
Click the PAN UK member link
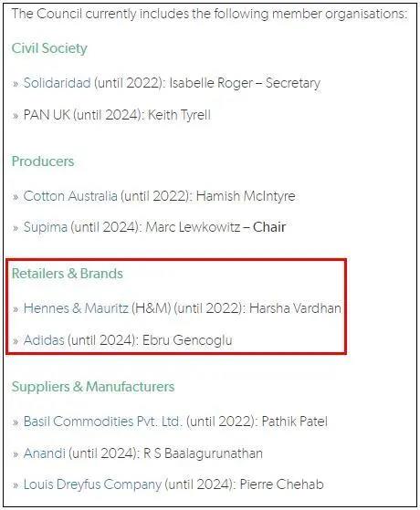pos(47,115)
